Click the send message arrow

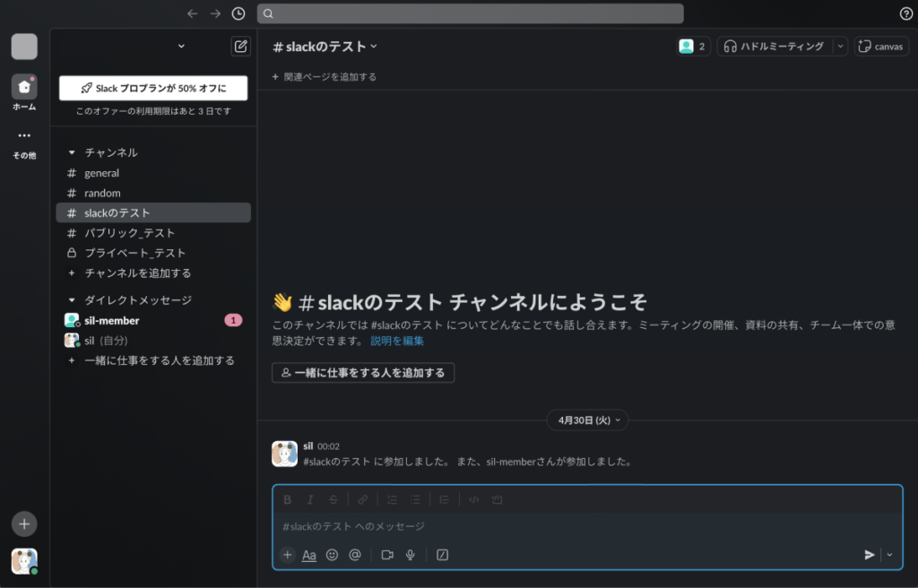[x=869, y=555]
